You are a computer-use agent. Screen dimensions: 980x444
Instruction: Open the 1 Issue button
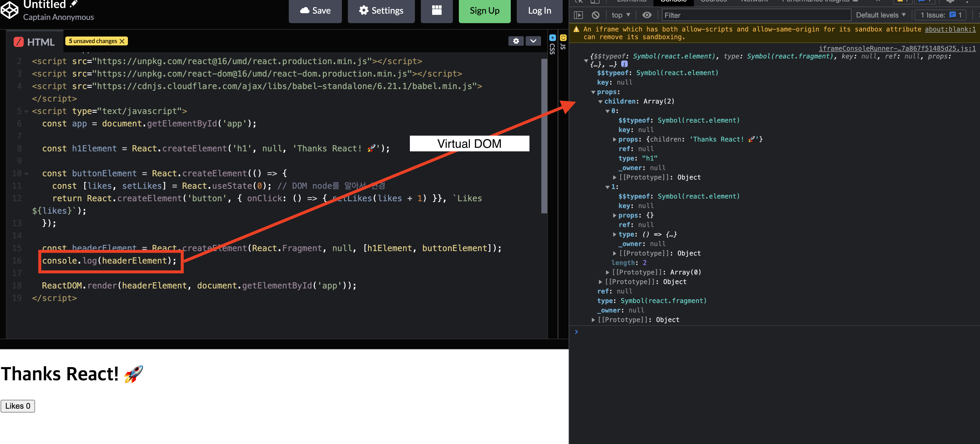[941, 15]
